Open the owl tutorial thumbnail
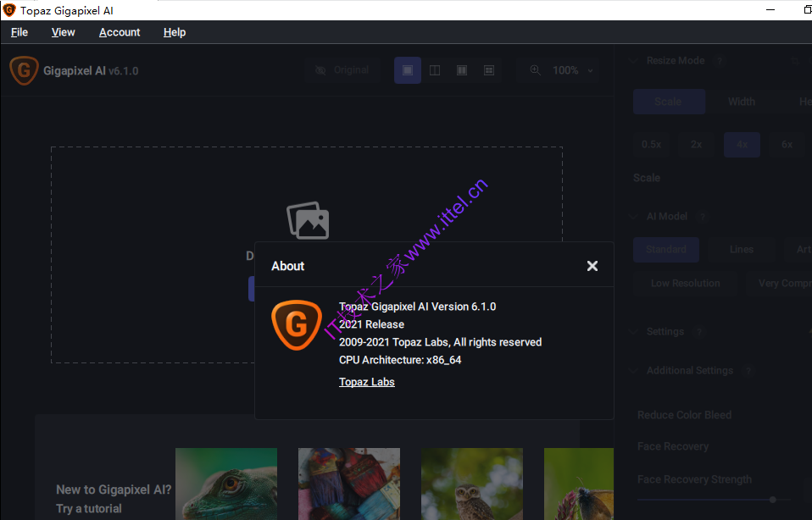Viewport: 812px width, 520px height. (472, 484)
